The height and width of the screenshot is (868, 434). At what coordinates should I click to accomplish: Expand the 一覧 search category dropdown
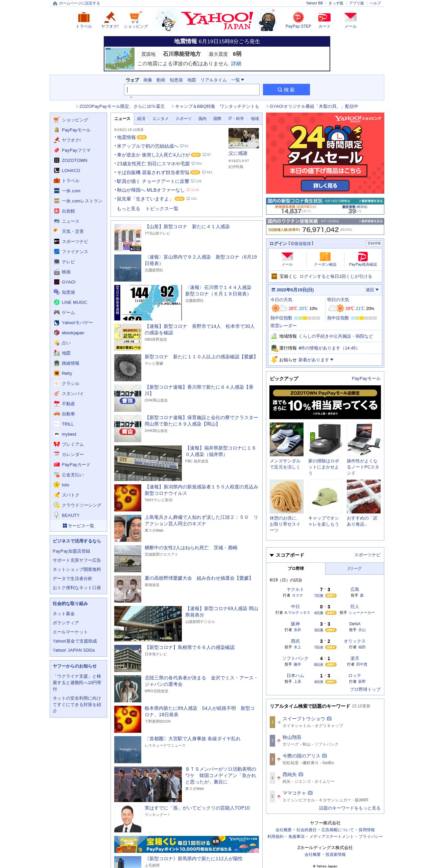(238, 80)
